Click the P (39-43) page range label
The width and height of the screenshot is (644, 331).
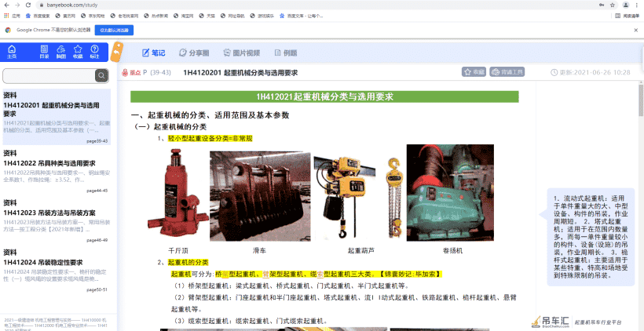click(156, 73)
